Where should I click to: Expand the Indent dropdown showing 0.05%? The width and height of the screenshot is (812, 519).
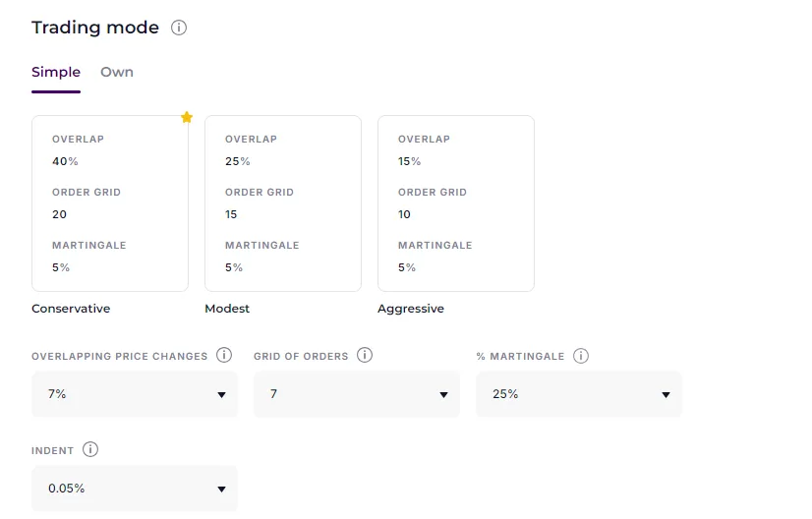(135, 489)
